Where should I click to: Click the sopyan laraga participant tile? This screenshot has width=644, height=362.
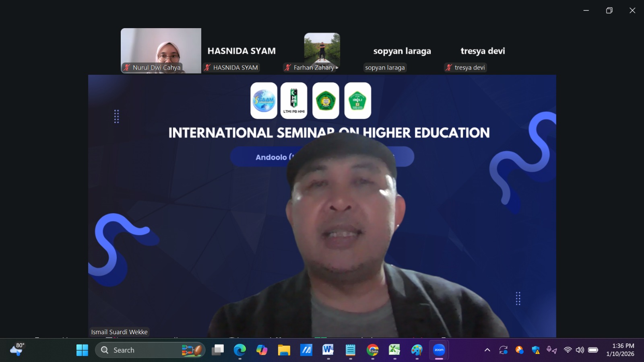tap(402, 51)
